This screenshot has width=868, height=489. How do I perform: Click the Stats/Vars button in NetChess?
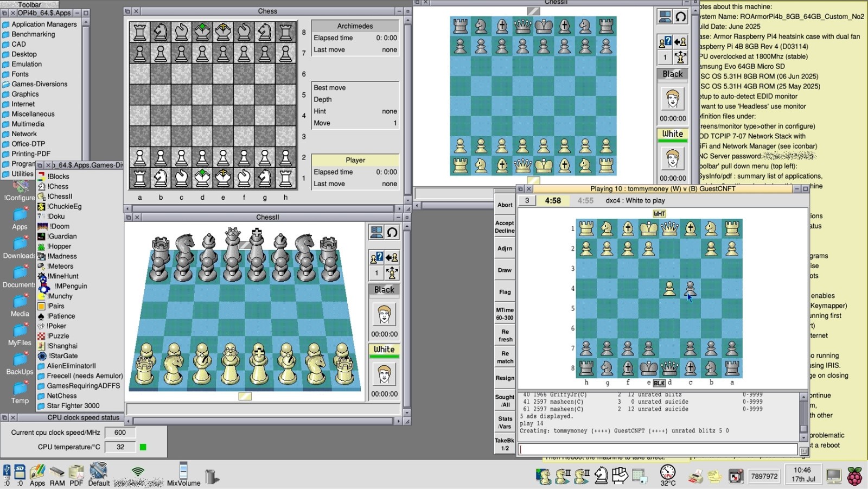tap(505, 422)
